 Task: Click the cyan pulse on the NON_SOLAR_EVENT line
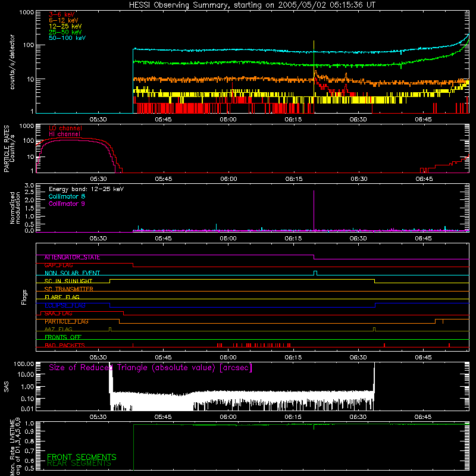pyautogui.click(x=315, y=273)
